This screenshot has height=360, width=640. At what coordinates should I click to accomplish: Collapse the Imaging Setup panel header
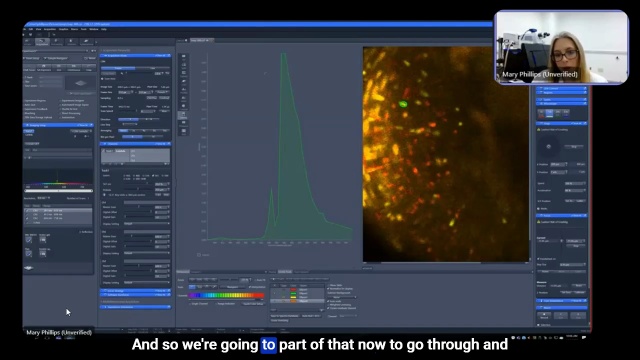[x=58, y=125]
